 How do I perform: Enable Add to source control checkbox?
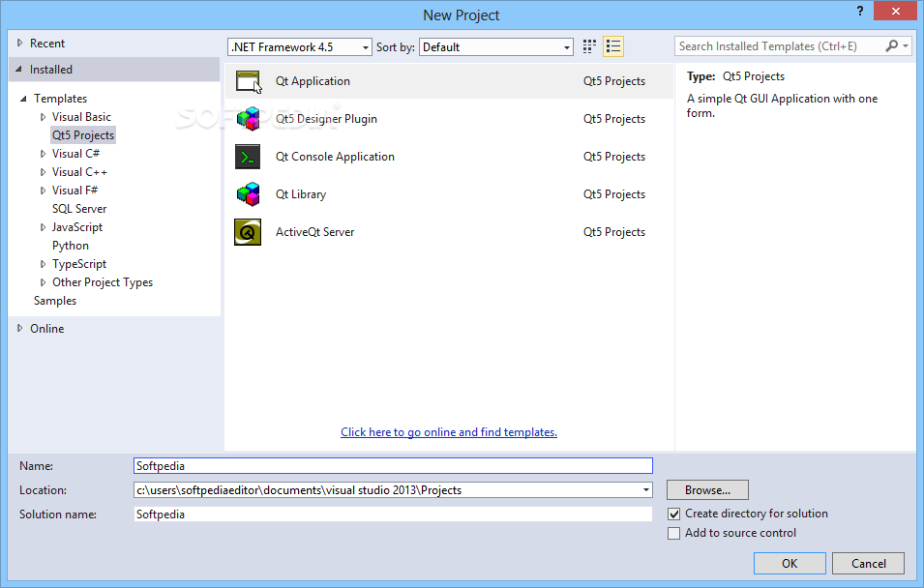673,533
